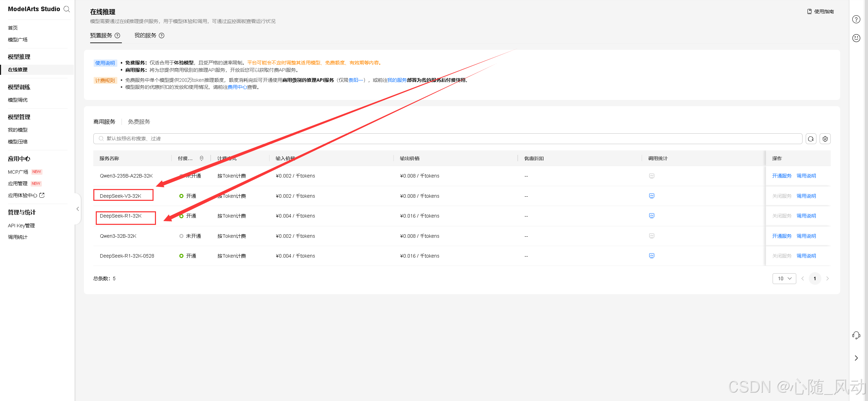868x401 pixels.
Task: Click 开通服务 for Qwen3-235B-A22B-32K
Action: pos(782,176)
